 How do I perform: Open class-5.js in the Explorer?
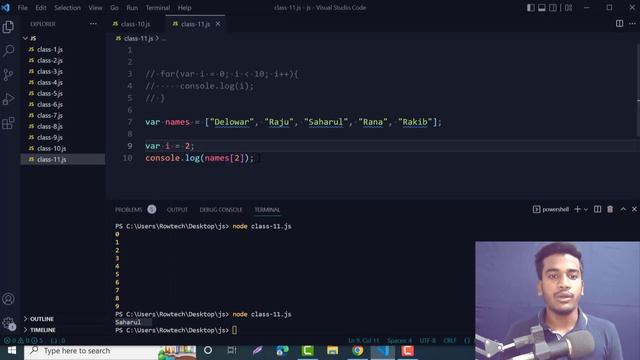63,93
